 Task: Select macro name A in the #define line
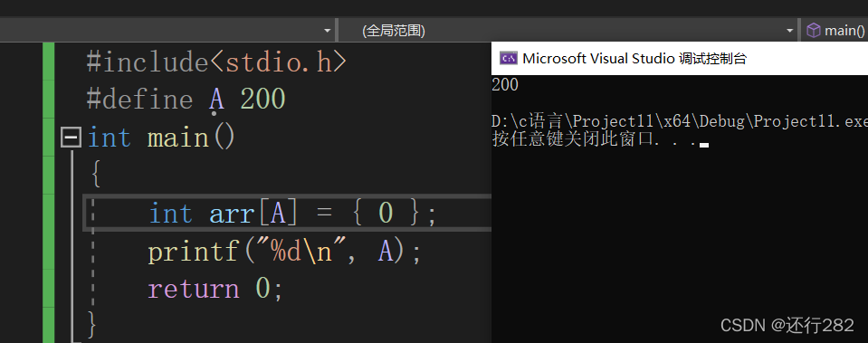(x=216, y=100)
